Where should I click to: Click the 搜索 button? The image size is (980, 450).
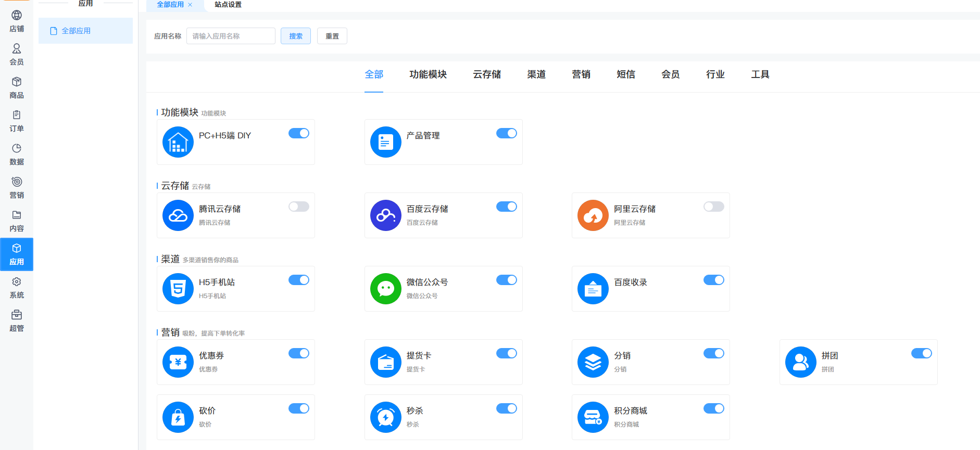coord(296,36)
